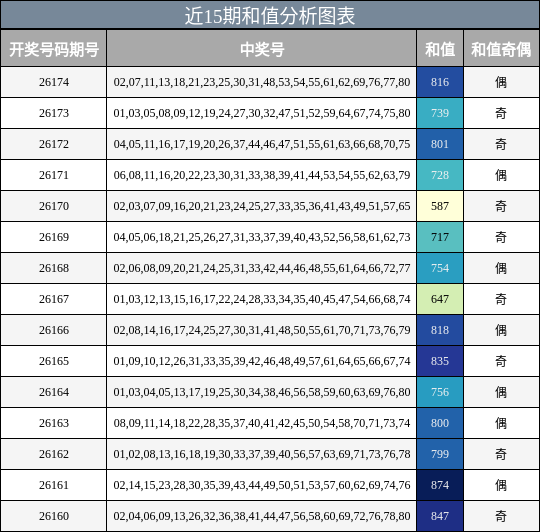Click the sum value cell 799
Image resolution: width=540 pixels, height=532 pixels.
tap(440, 454)
